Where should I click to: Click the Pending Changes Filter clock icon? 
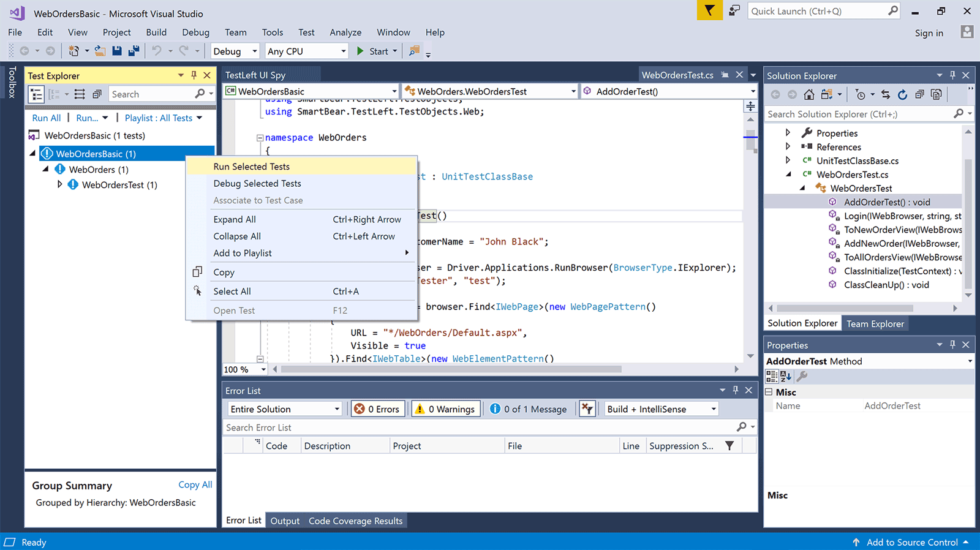point(861,94)
